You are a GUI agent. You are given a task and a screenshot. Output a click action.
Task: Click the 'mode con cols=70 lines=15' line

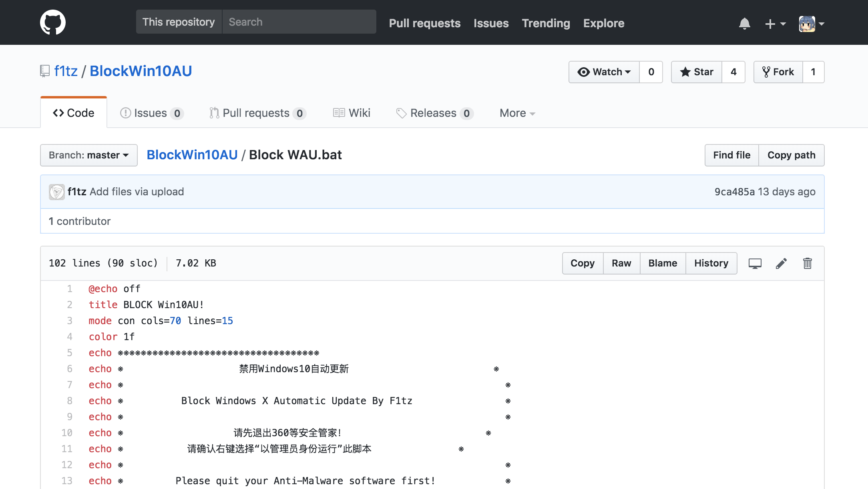coord(161,321)
